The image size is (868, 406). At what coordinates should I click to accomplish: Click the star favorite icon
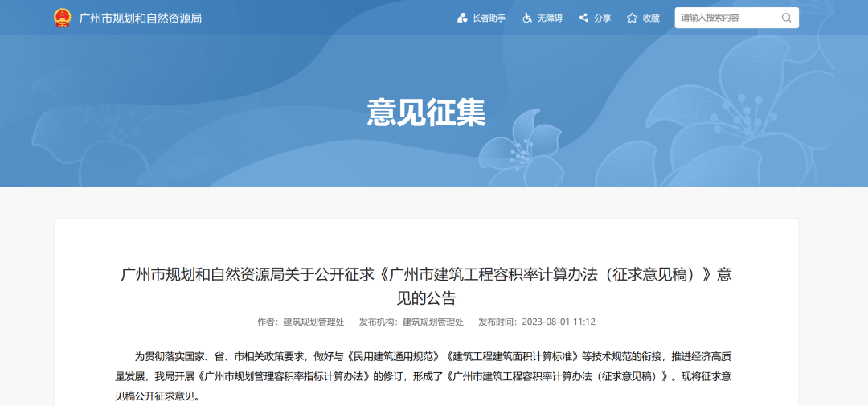[x=632, y=18]
